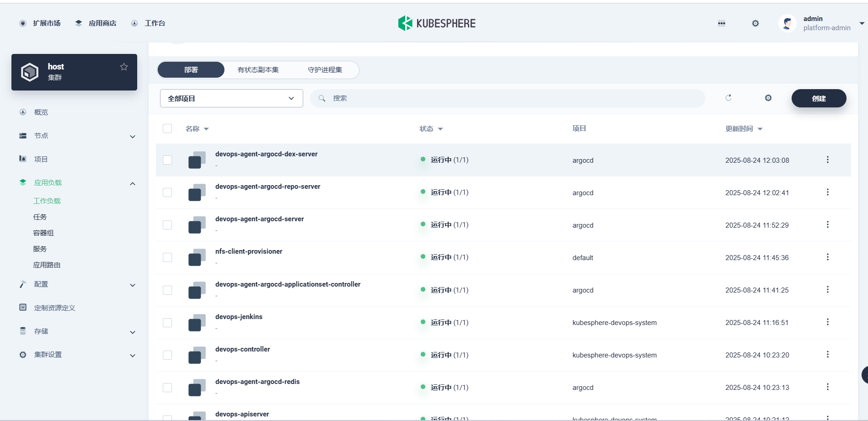Sort by 更新时间 column header
The image size is (868, 421).
pos(744,129)
